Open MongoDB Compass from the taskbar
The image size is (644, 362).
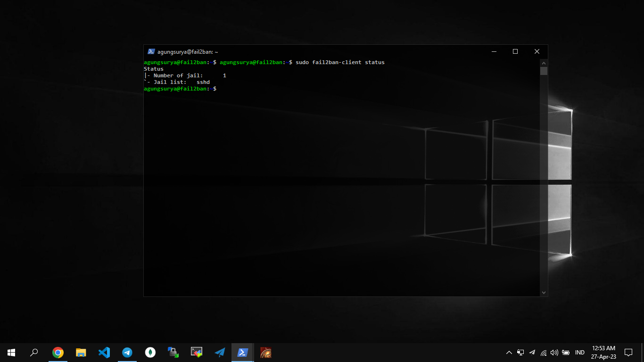tap(150, 352)
